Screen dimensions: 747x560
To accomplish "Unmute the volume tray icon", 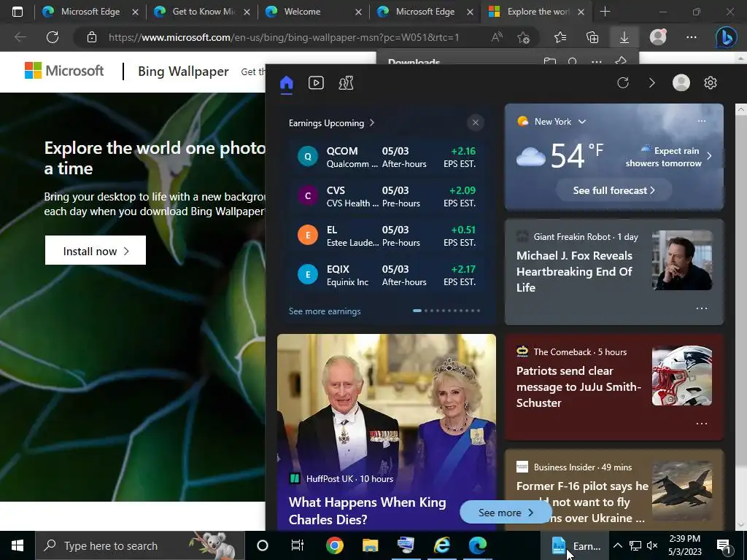I will (x=652, y=545).
